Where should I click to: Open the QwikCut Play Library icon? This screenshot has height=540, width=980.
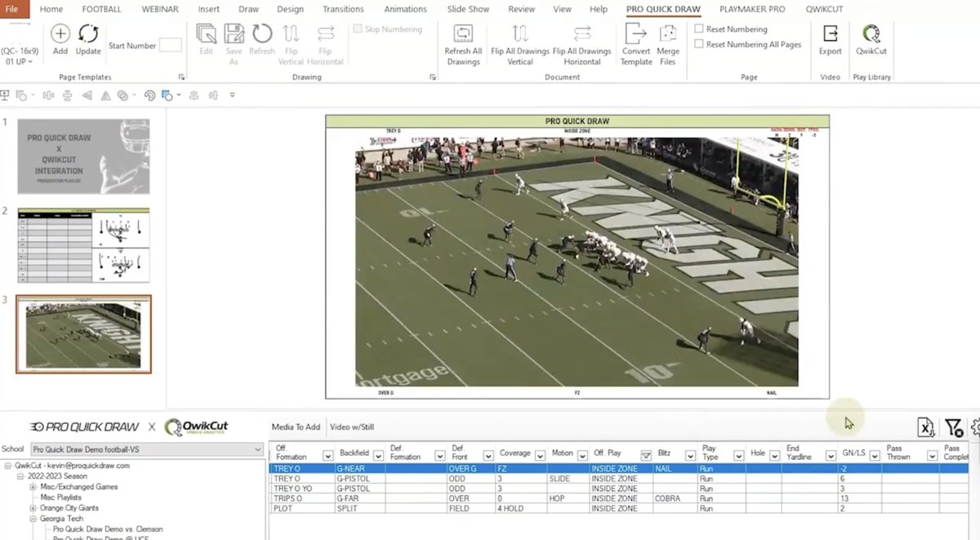871,33
